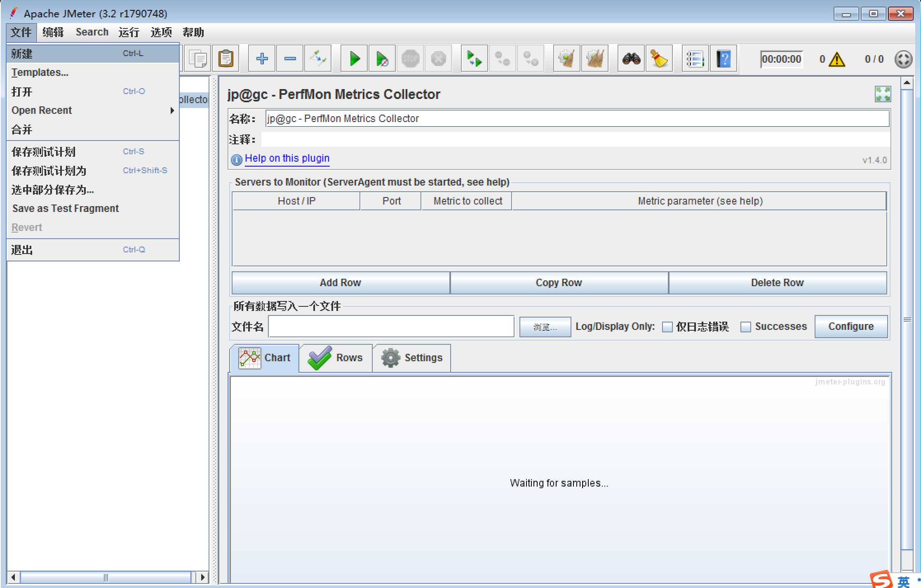This screenshot has width=921, height=588.
Task: Click Remote Start All icon
Action: tap(474, 59)
